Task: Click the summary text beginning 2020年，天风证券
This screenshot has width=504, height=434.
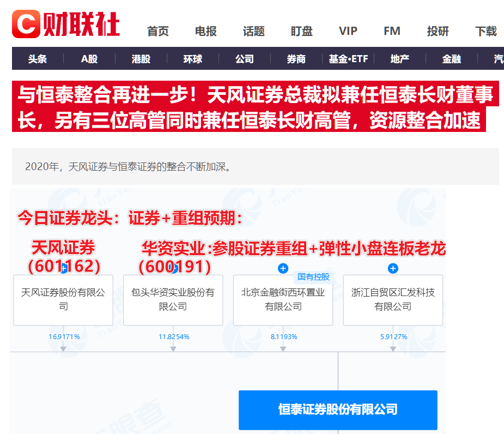Action: coord(128,167)
